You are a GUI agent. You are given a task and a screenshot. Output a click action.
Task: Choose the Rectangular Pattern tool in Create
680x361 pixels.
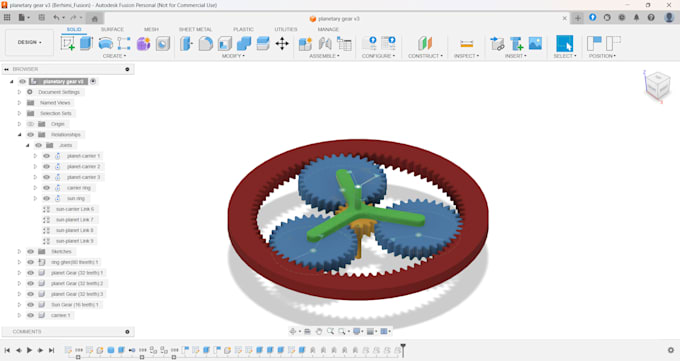pos(124,43)
